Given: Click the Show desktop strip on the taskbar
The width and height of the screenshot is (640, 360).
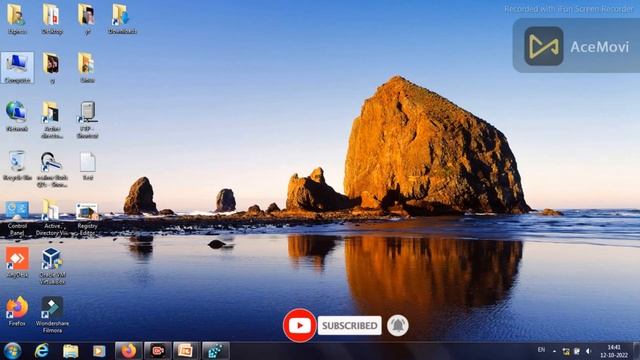Looking at the screenshot, I should pos(636,351).
